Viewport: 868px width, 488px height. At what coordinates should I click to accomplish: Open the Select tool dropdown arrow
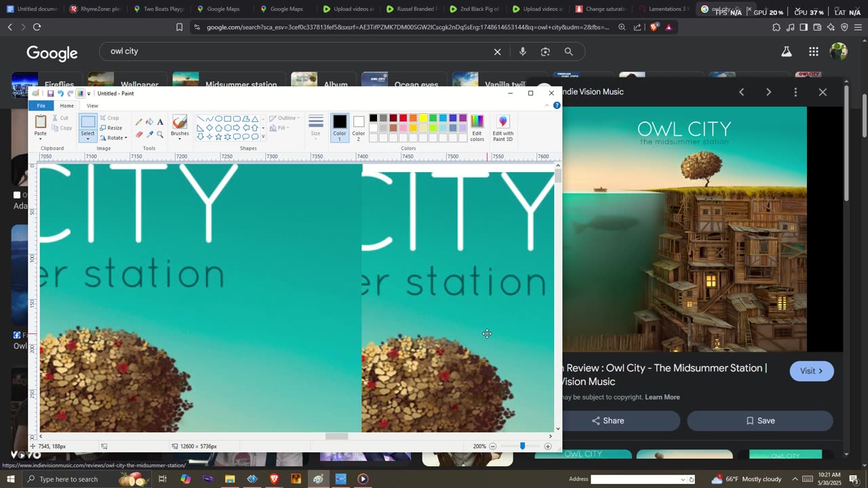88,140
